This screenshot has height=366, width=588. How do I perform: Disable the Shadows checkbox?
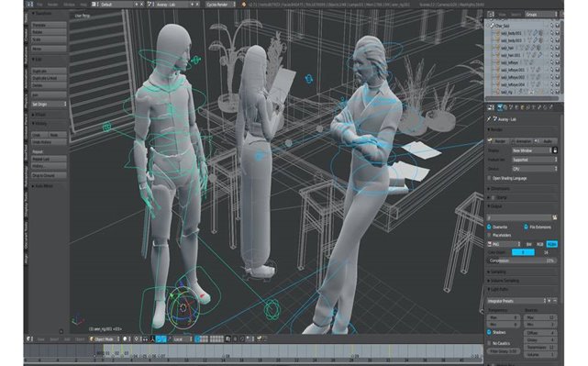click(489, 332)
